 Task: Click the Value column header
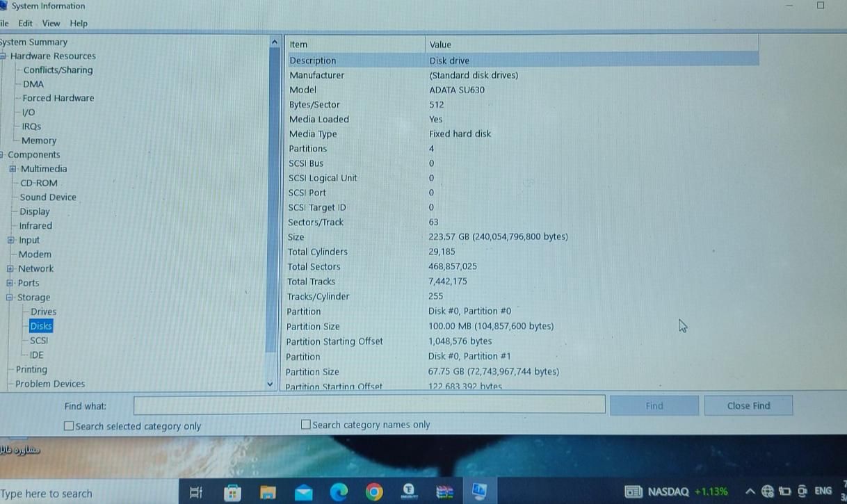coord(591,44)
